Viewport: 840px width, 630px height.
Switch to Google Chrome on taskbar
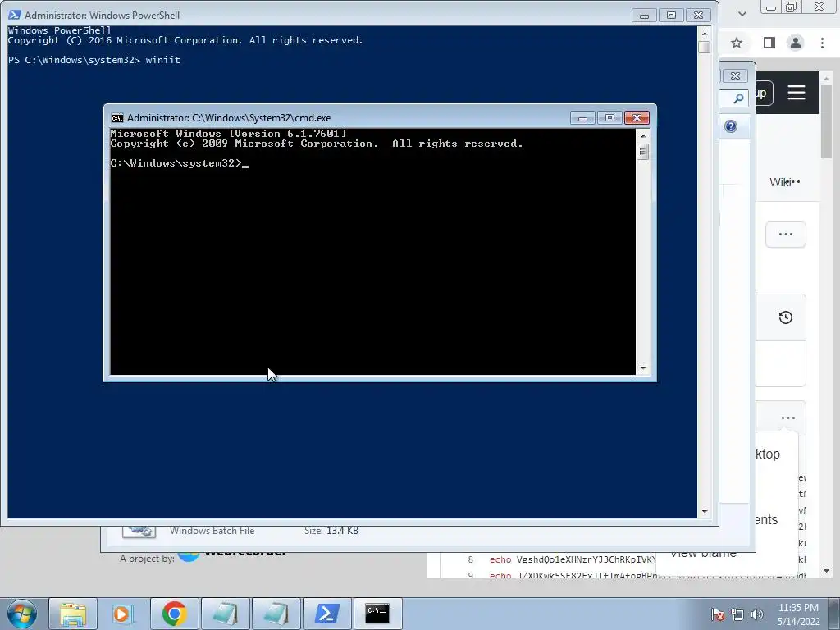pyautogui.click(x=174, y=614)
